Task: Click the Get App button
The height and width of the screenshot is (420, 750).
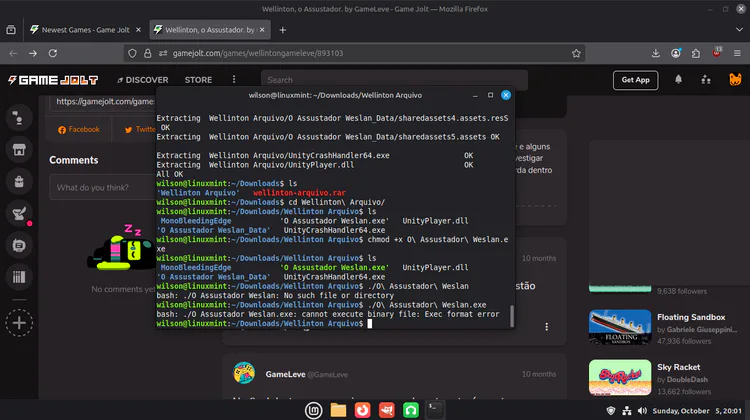Action: (x=635, y=80)
